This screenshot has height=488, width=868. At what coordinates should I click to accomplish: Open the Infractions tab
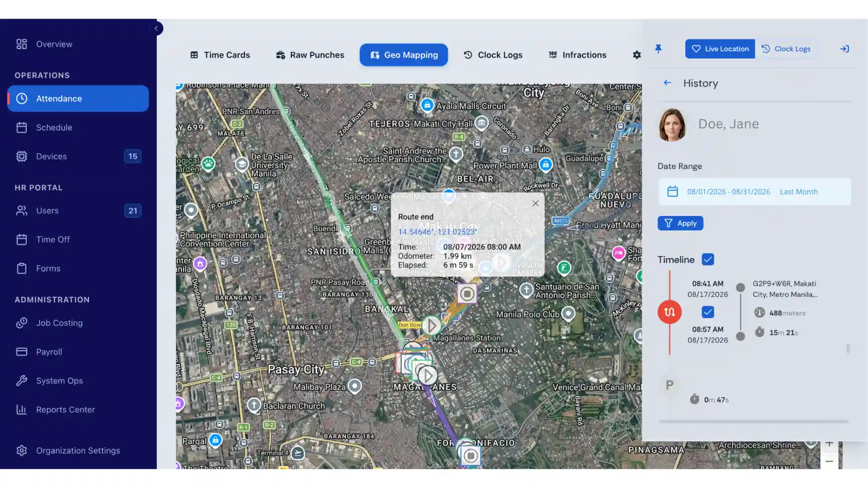[x=577, y=55]
